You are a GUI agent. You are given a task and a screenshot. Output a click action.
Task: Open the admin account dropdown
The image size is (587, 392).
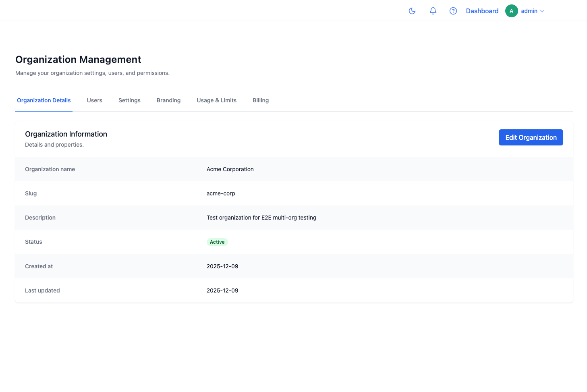(529, 11)
